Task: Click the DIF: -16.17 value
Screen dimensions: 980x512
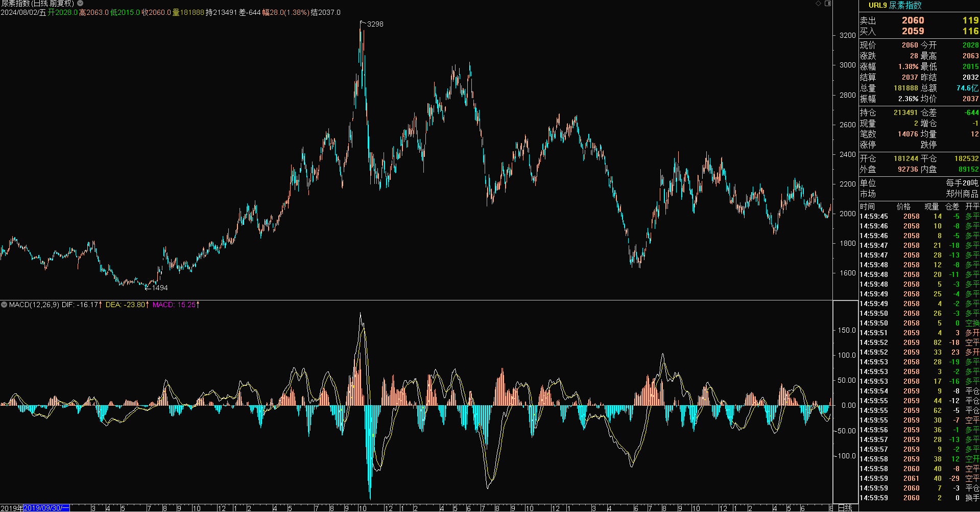Action: coord(80,305)
